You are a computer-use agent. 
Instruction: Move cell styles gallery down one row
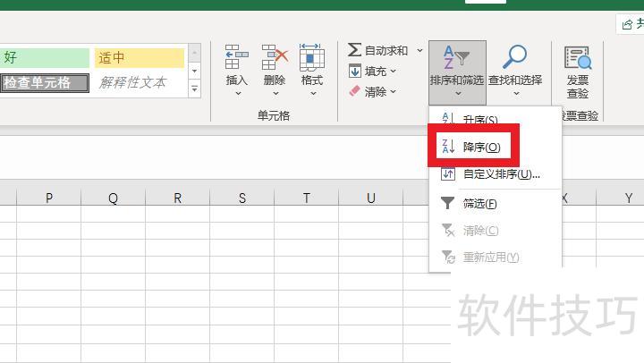click(x=195, y=71)
